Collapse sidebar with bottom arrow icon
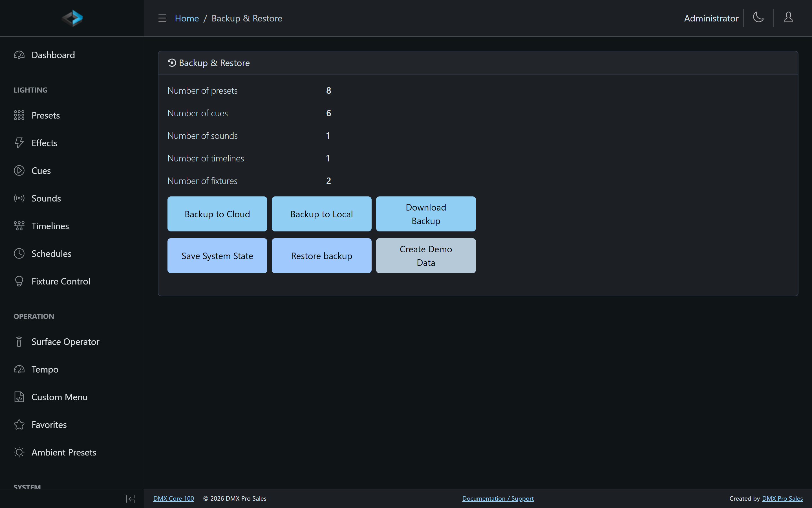This screenshot has height=508, width=812. point(131,499)
